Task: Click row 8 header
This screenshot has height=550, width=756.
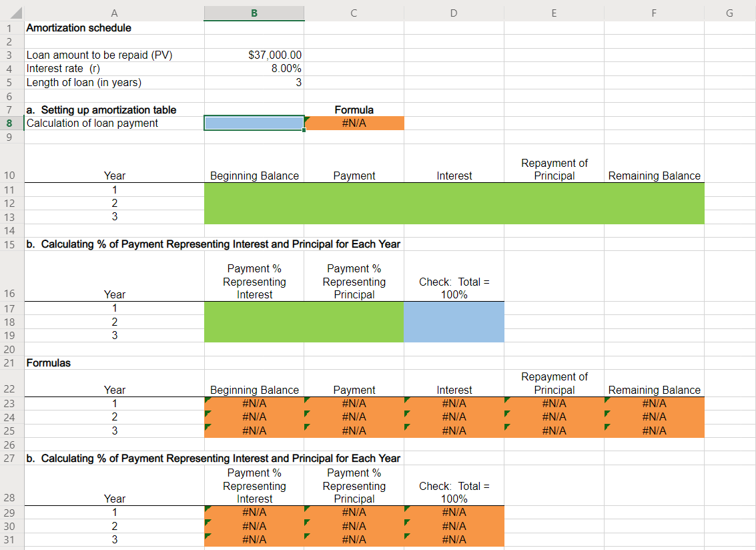Action: point(9,123)
